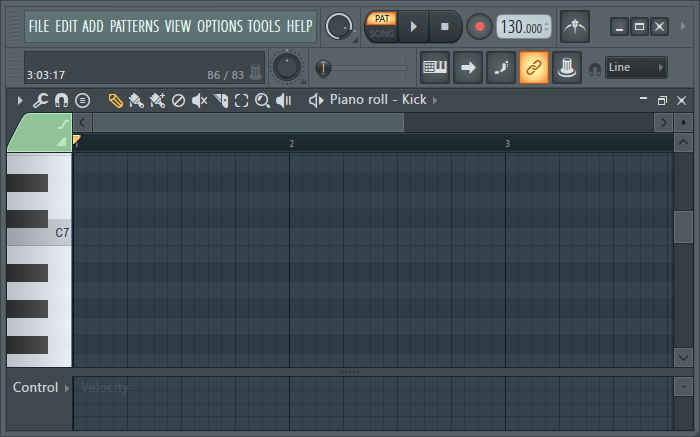Image resolution: width=700 pixels, height=437 pixels.
Task: Toggle the step editing arrow icon
Action: click(x=468, y=67)
